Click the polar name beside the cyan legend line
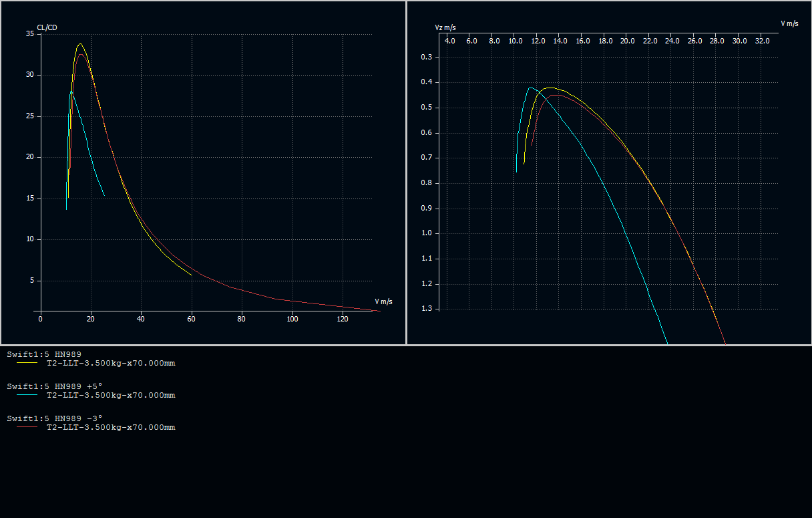Viewport: 812px width, 518px height. 110,396
